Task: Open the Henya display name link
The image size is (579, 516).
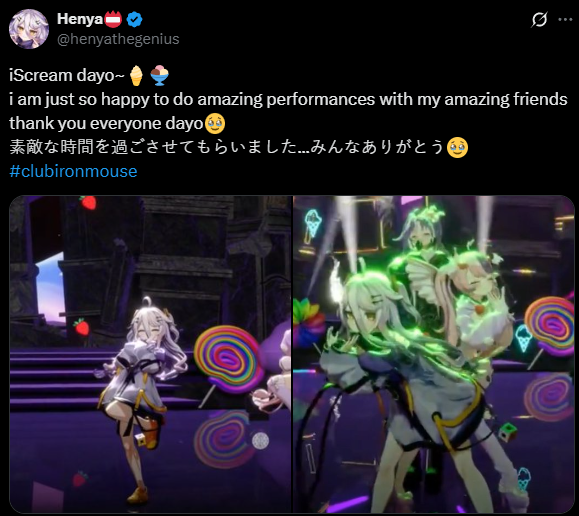Action: pyautogui.click(x=80, y=19)
